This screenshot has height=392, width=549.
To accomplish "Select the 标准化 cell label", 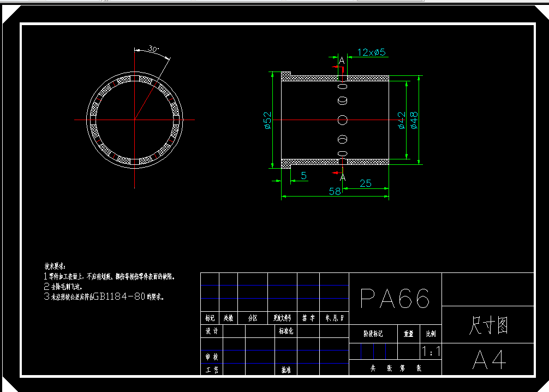I will pos(286,331).
